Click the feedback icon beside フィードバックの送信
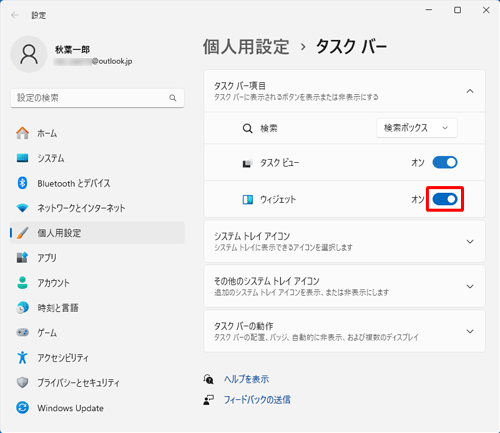This screenshot has height=433, width=500. (x=209, y=400)
